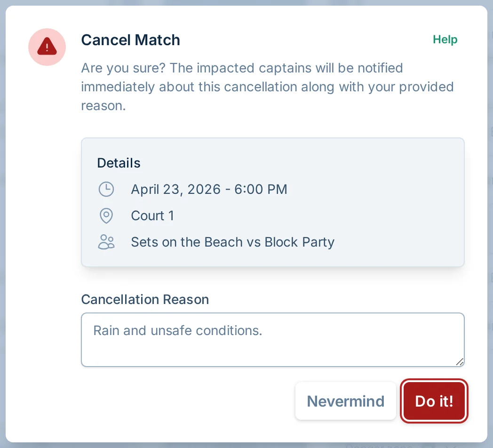
Task: Click the Cancel Match dialog title
Action: (x=130, y=40)
